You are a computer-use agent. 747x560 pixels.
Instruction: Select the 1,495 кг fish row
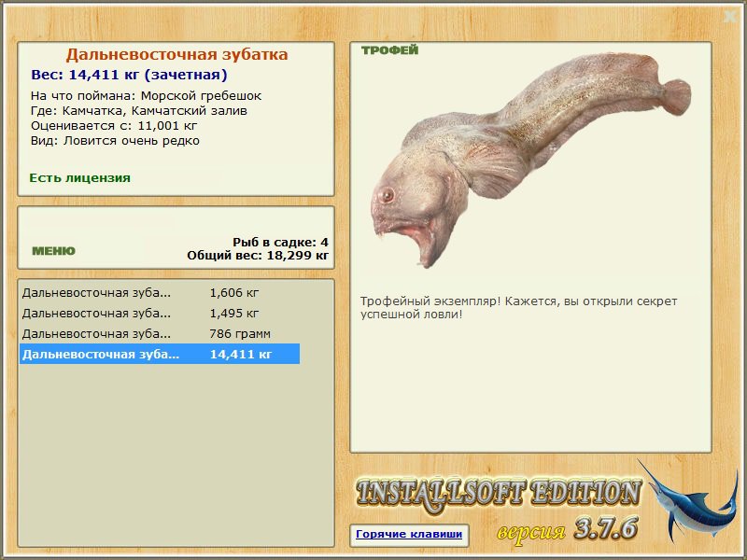point(160,313)
